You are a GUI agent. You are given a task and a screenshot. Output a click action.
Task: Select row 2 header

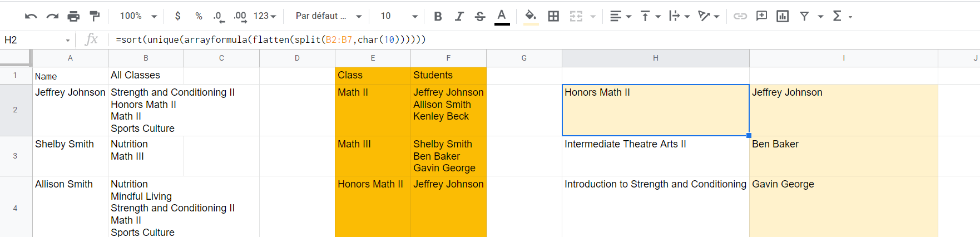(x=16, y=110)
